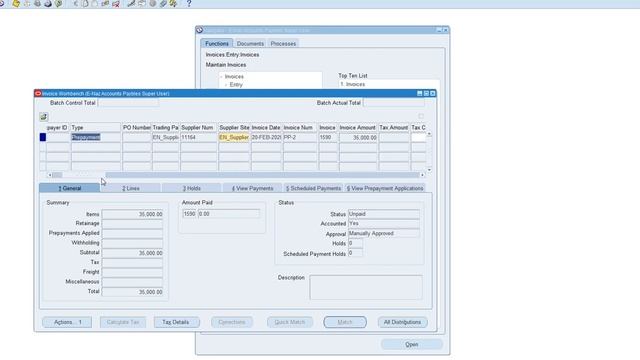Click the Edit Field pencil icon
640x360 pixels.
click(131, 4)
